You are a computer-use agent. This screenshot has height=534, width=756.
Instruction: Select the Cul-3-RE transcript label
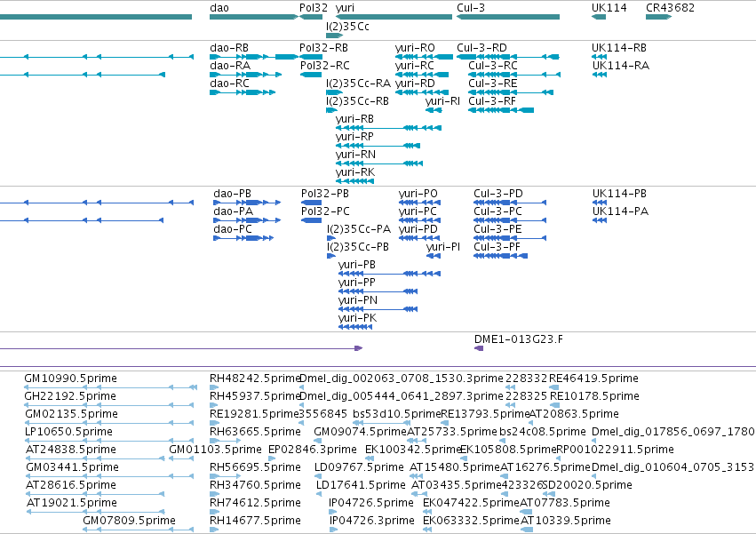coord(493,84)
